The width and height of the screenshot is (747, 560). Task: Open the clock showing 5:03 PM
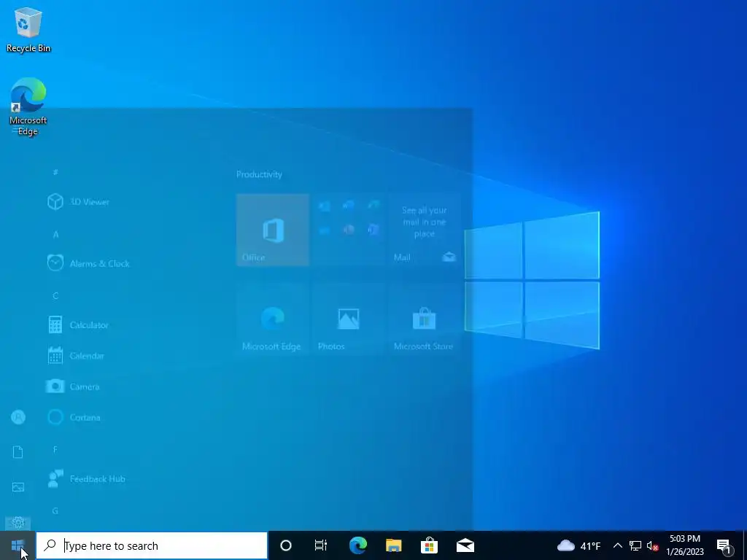685,545
